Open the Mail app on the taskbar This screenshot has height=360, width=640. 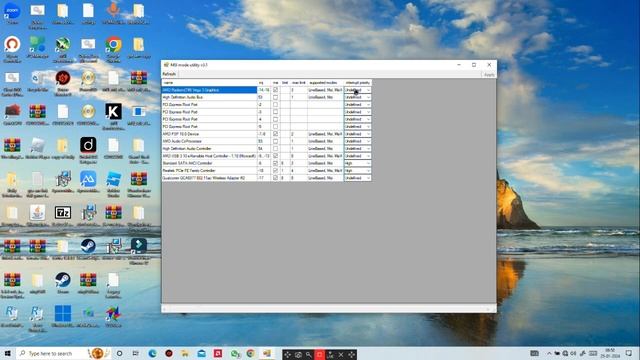point(201,353)
